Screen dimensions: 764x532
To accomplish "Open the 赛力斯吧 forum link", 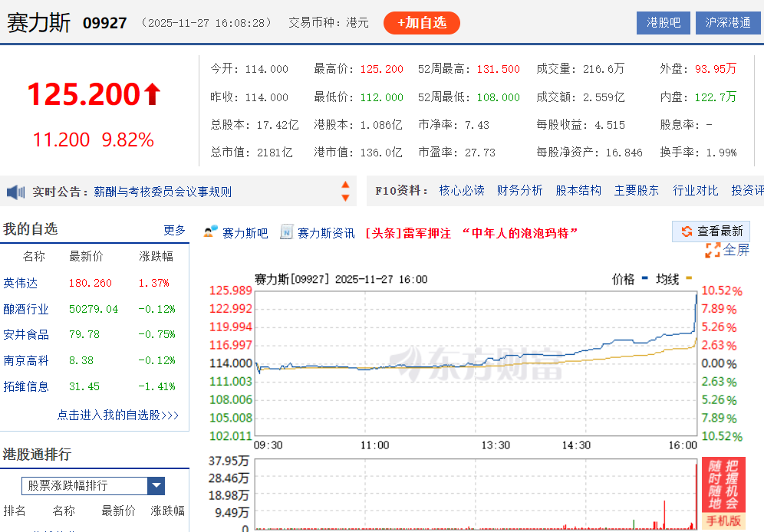I will click(245, 233).
